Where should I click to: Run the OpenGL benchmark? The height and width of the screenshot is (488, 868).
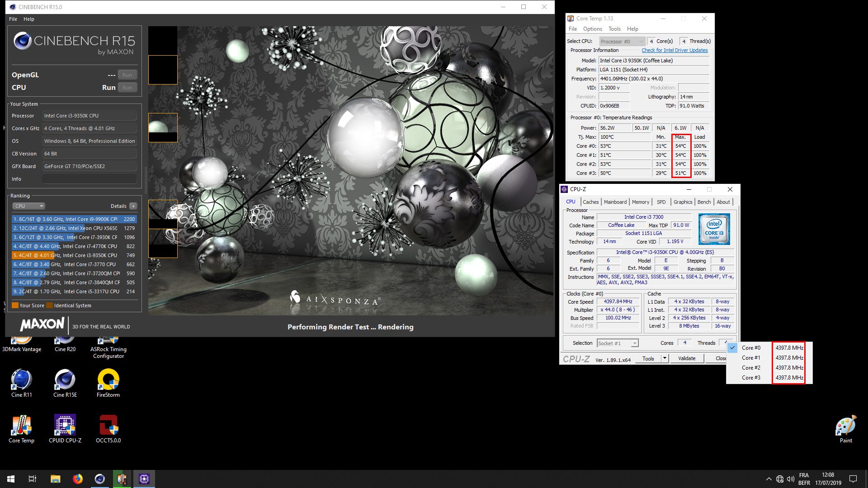click(x=127, y=75)
